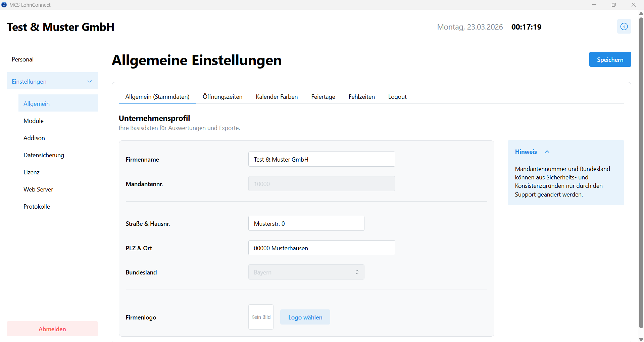The height and width of the screenshot is (342, 644).
Task: Switch to the Öffnungszeiten tab
Action: coord(222,96)
